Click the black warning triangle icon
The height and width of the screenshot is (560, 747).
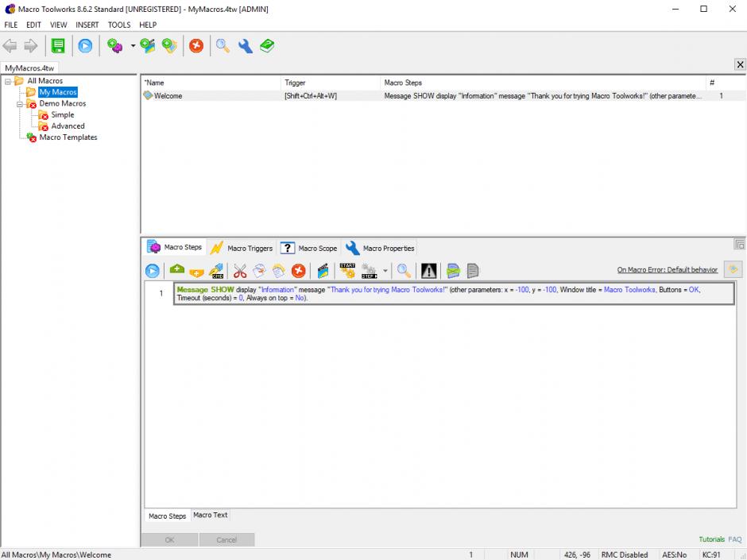tap(429, 271)
